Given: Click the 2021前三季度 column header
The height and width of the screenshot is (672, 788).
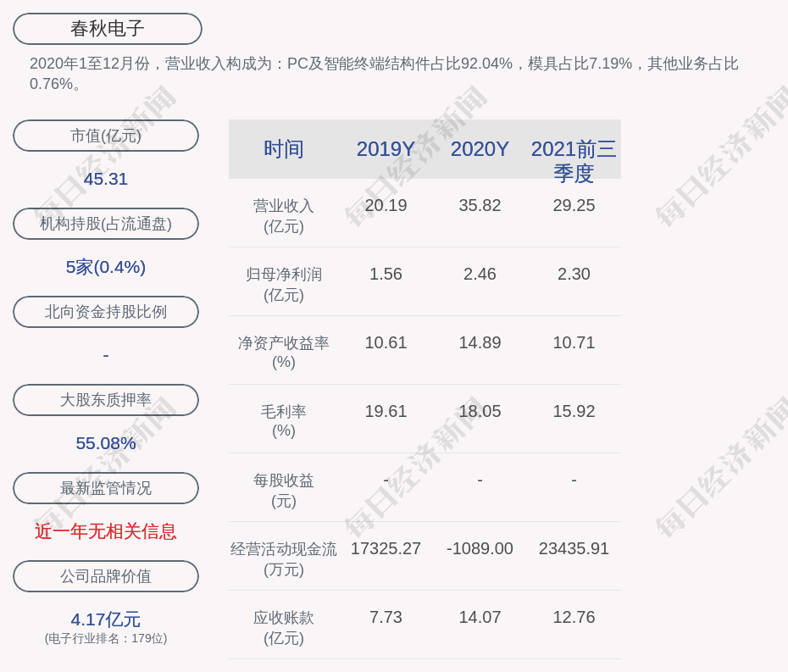Looking at the screenshot, I should [574, 161].
